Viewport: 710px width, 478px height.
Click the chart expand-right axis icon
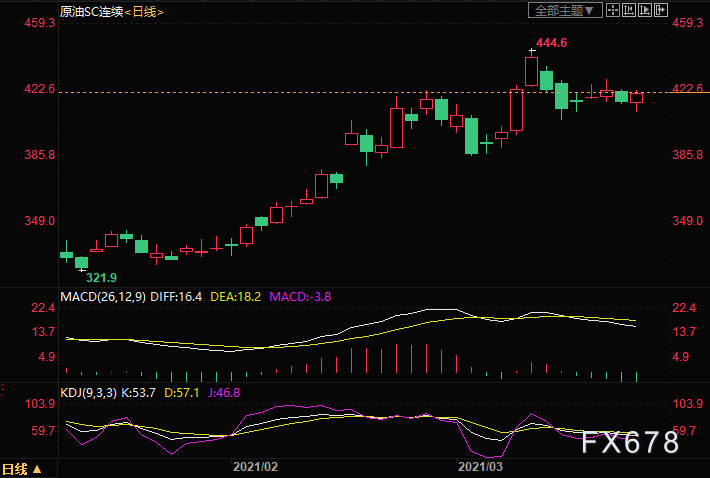(x=645, y=10)
